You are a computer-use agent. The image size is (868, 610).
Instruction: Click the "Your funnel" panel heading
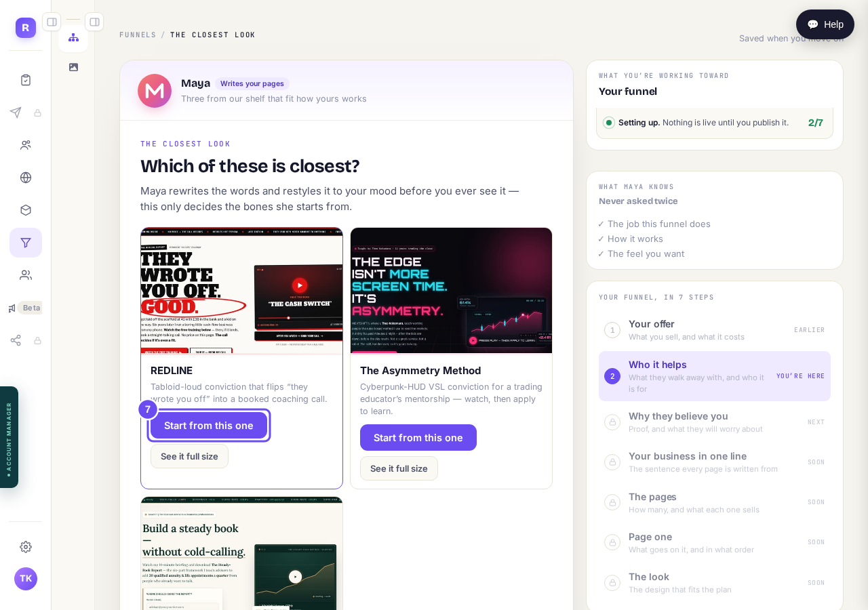[628, 91]
